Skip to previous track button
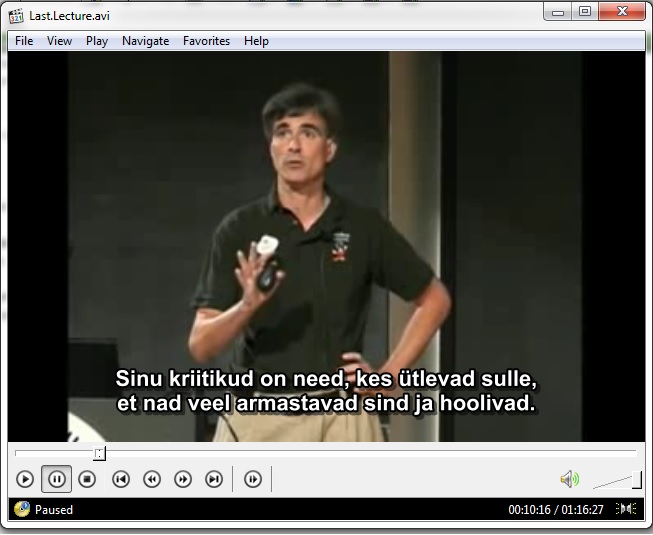Screen dimensions: 653x535 [120, 479]
